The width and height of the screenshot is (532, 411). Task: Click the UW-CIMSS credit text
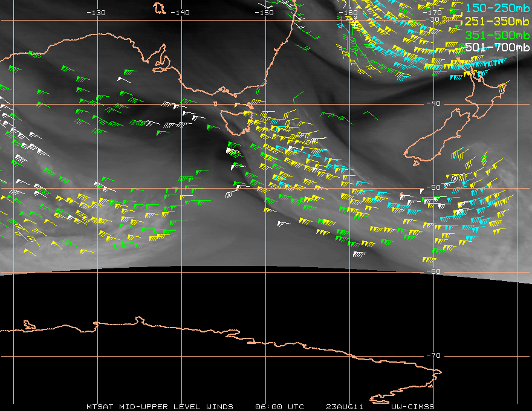coord(412,407)
